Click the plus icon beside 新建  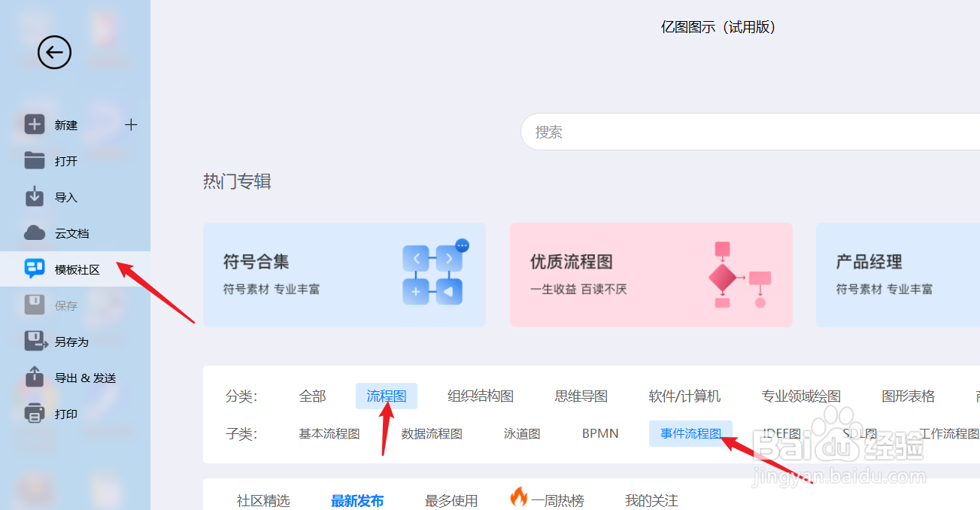coord(130,124)
